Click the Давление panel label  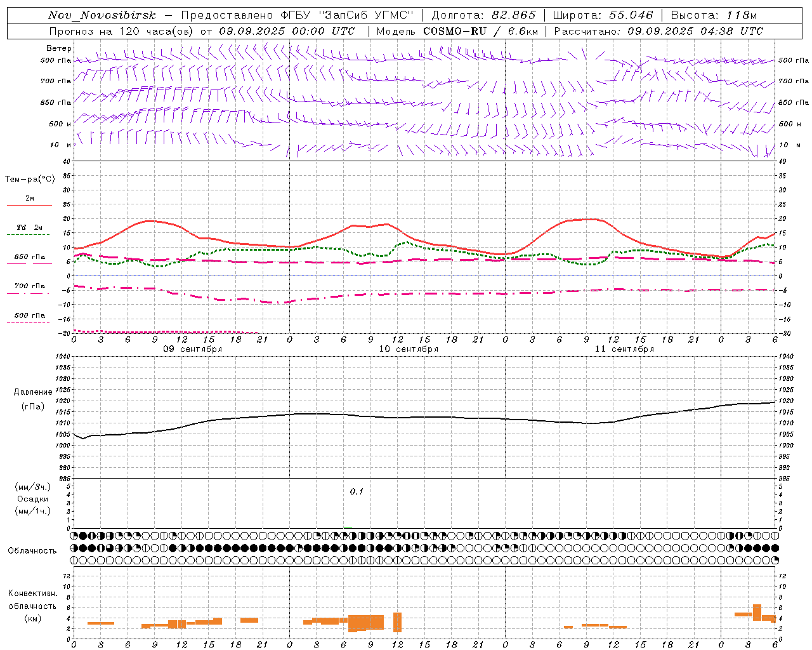[x=33, y=392]
